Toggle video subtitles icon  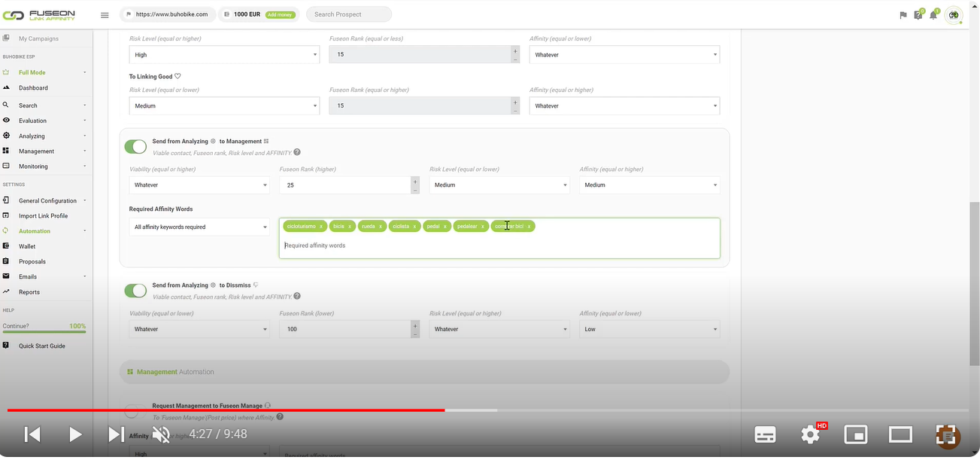point(765,434)
